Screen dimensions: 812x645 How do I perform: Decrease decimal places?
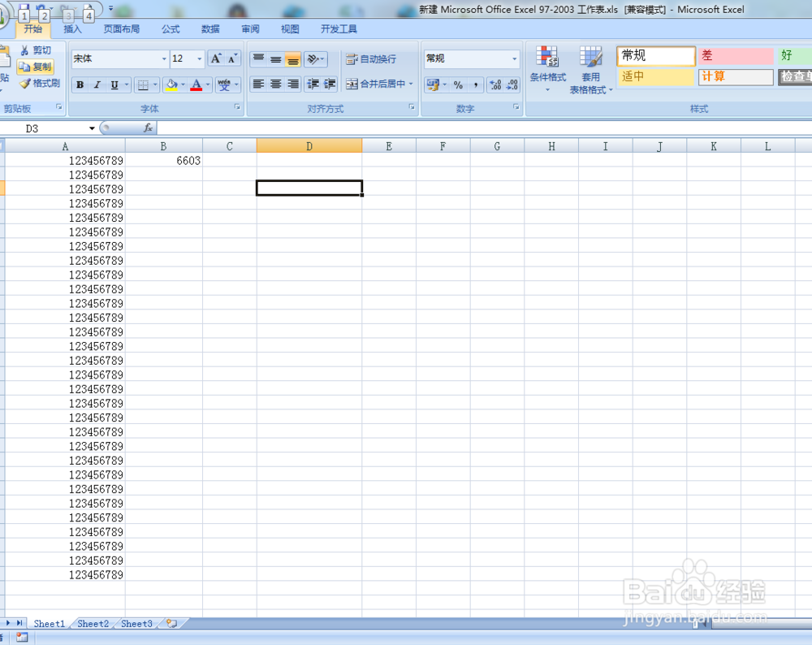512,84
